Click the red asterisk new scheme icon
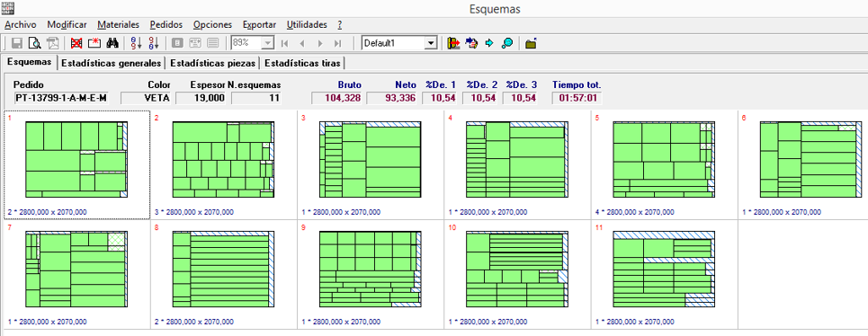 click(94, 43)
